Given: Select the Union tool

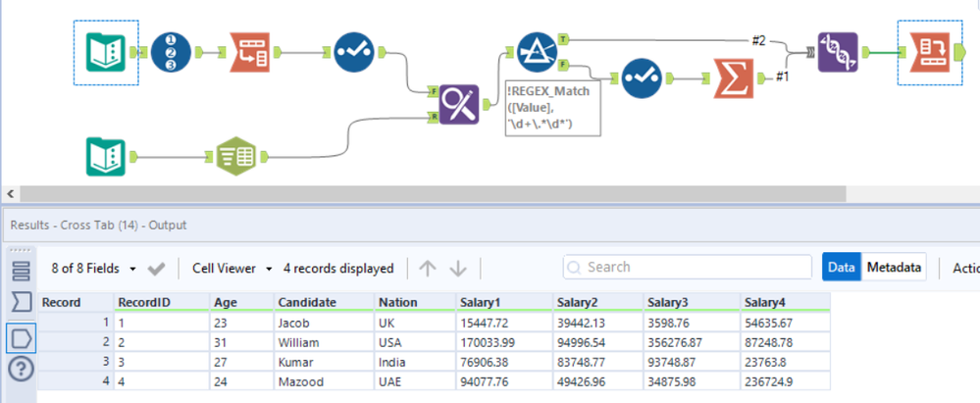Looking at the screenshot, I should tap(838, 52).
